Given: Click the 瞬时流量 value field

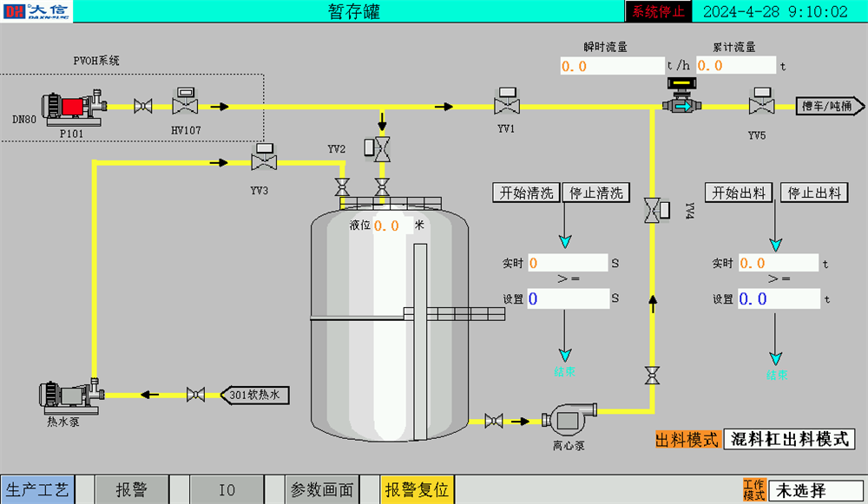Looking at the screenshot, I should pos(612,66).
